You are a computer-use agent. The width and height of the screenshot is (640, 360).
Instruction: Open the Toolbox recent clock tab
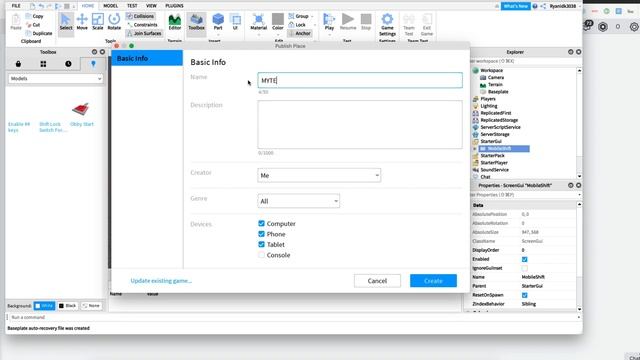[x=68, y=64]
